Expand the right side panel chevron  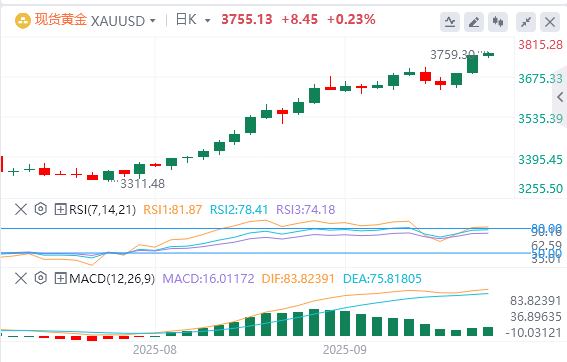[560, 97]
